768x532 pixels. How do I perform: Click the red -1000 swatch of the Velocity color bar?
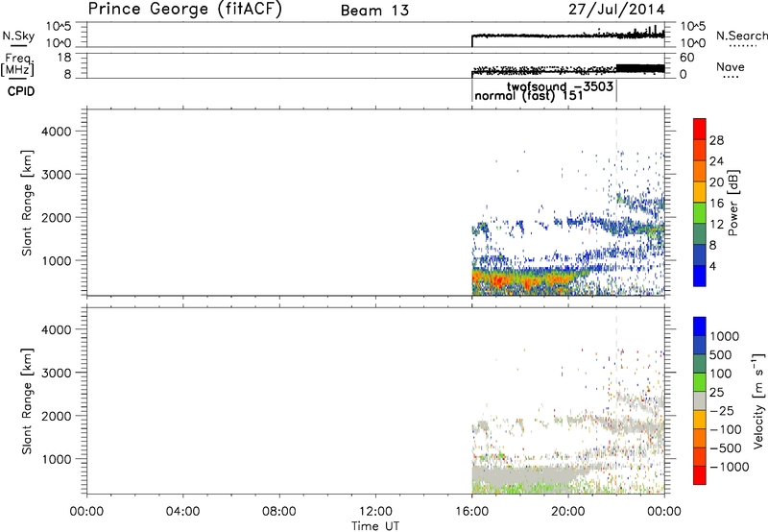[x=700, y=475]
